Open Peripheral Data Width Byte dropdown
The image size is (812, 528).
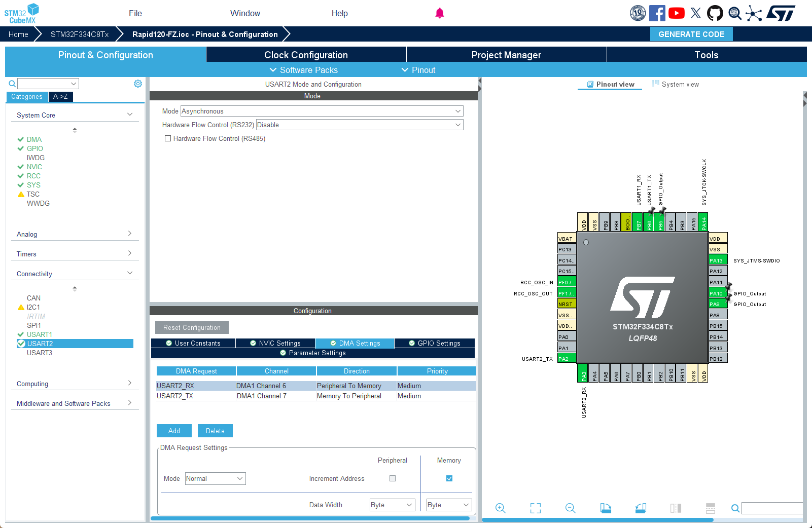pyautogui.click(x=393, y=505)
